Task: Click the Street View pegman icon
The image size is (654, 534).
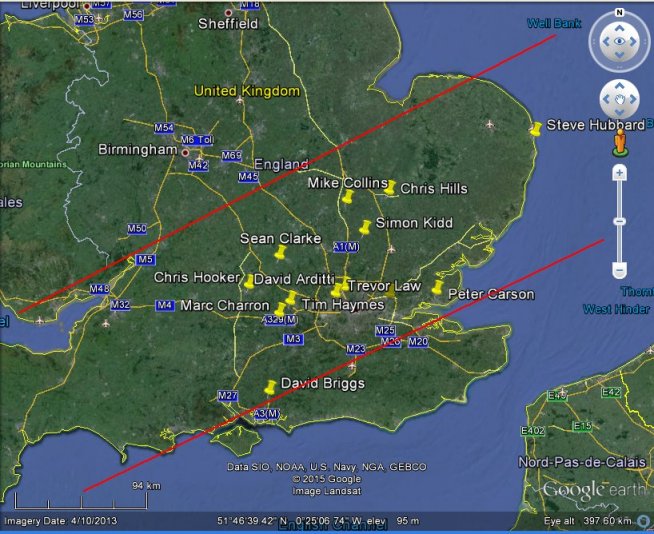Action: [620, 142]
